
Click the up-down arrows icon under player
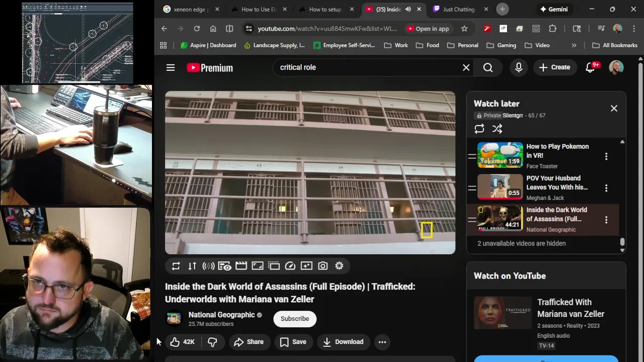(192, 266)
